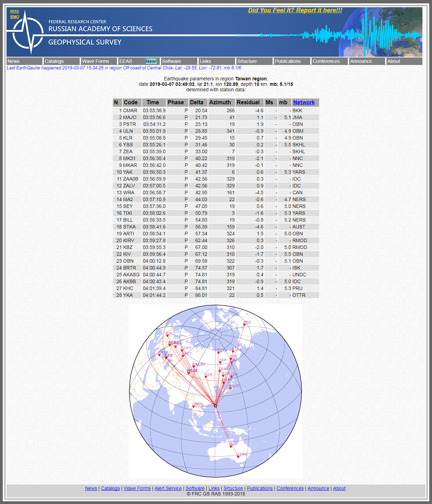Open footer Alert Service link
Viewport: 432px width, 504px height.
point(168,488)
